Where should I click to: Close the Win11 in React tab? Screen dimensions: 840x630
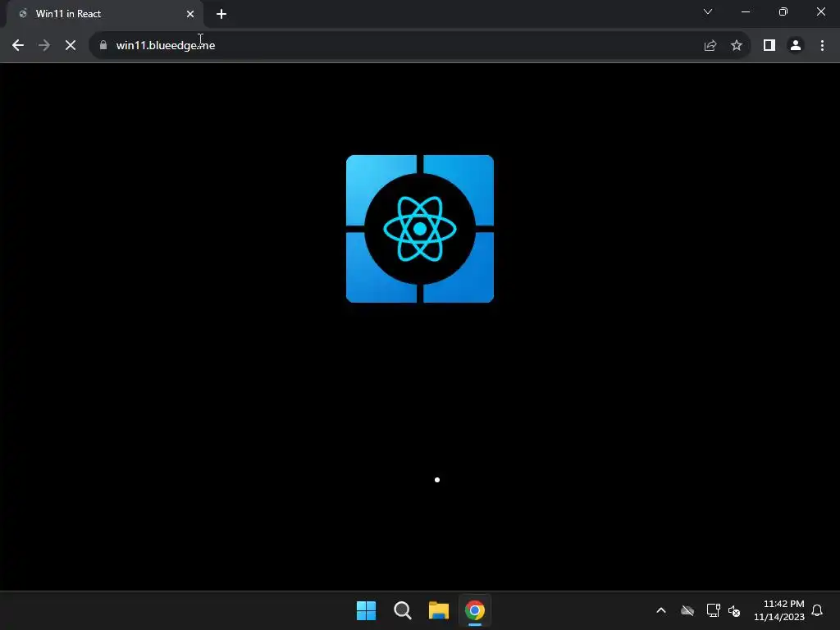(x=190, y=14)
